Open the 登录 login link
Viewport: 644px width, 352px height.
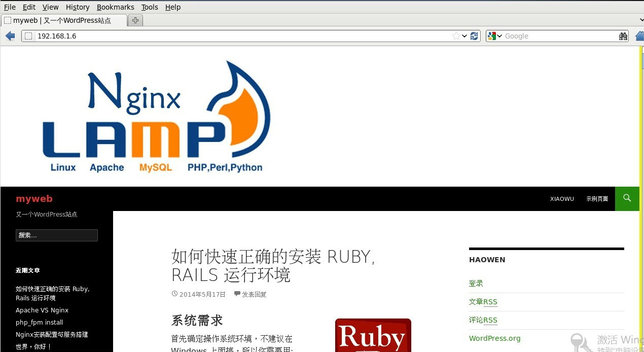476,284
